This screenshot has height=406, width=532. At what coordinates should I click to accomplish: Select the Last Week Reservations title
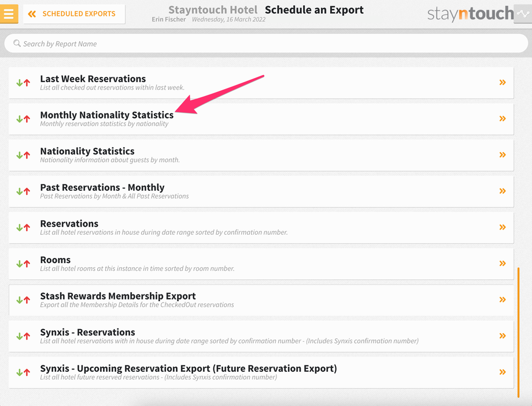point(93,79)
